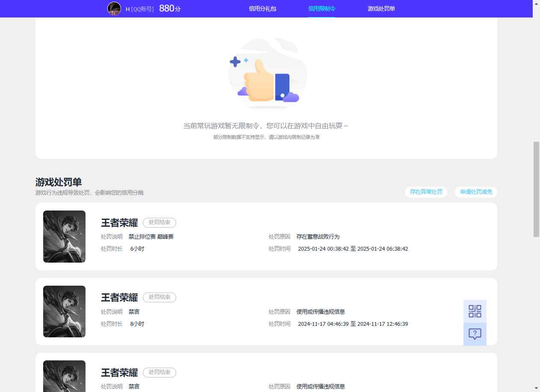Image resolution: width=540 pixels, height=392 pixels.
Task: Click time range starting 2025-01-24 00:38:42
Action: coord(353,249)
